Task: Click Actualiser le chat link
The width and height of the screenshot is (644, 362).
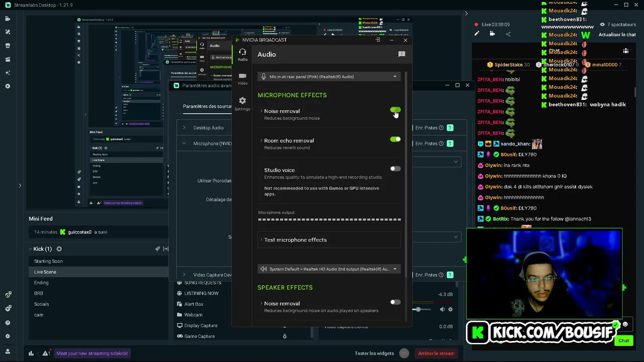Action: (x=617, y=35)
